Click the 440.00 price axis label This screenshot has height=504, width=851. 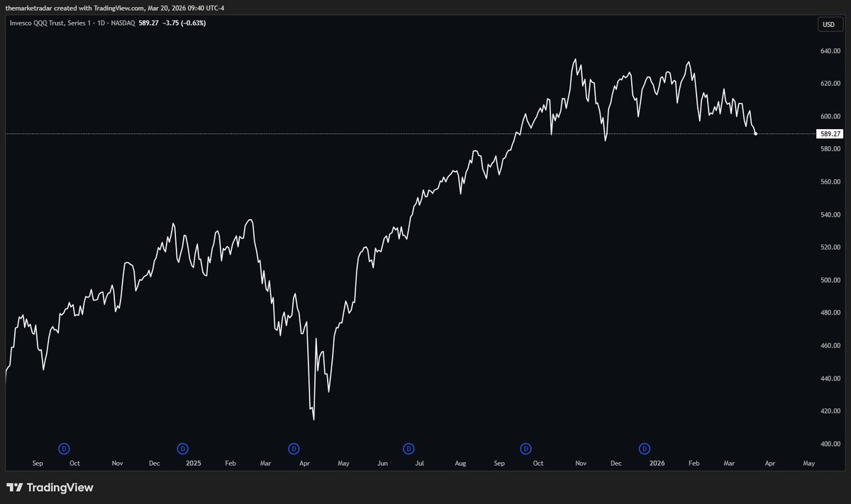click(x=830, y=379)
